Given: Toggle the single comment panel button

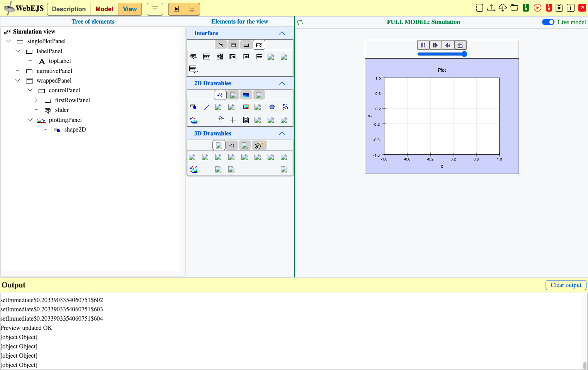Looking at the screenshot, I should click(155, 9).
